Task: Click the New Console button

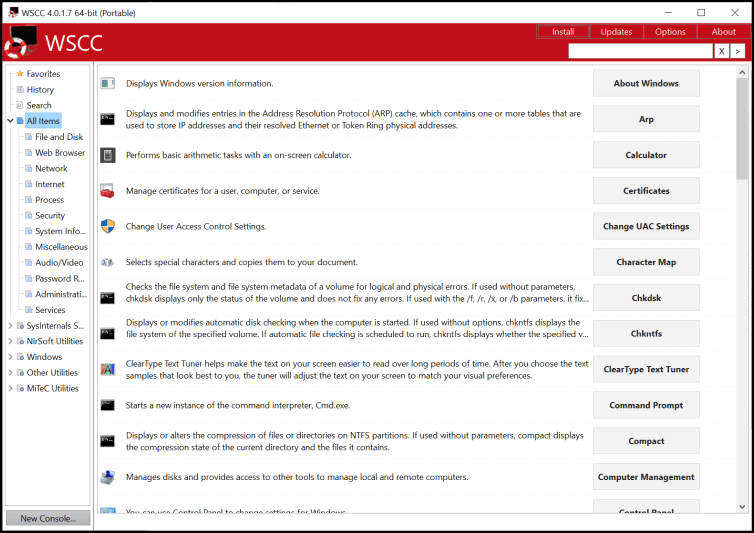Action: tap(48, 518)
